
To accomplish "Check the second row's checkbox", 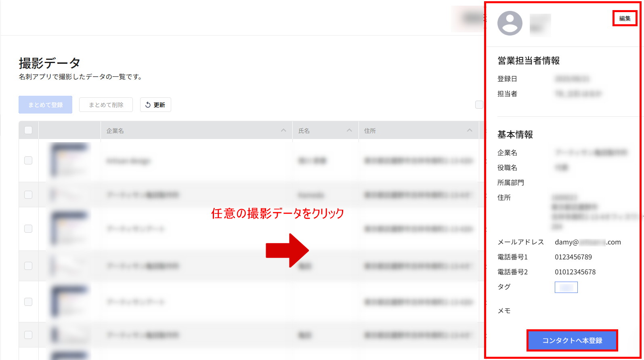I will point(28,195).
